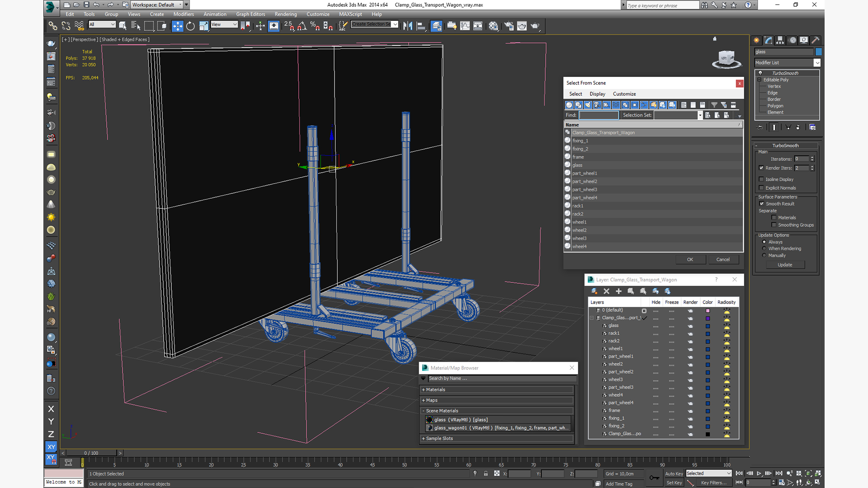The image size is (868, 488).
Task: Click the Bind to Space Warp icon
Action: click(x=79, y=26)
